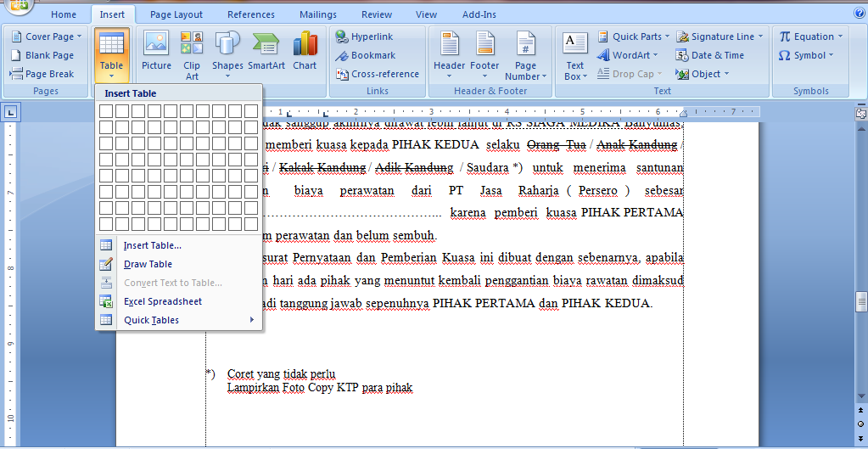The image size is (868, 449).
Task: Select bottom-right cell of table grid
Action: click(251, 224)
